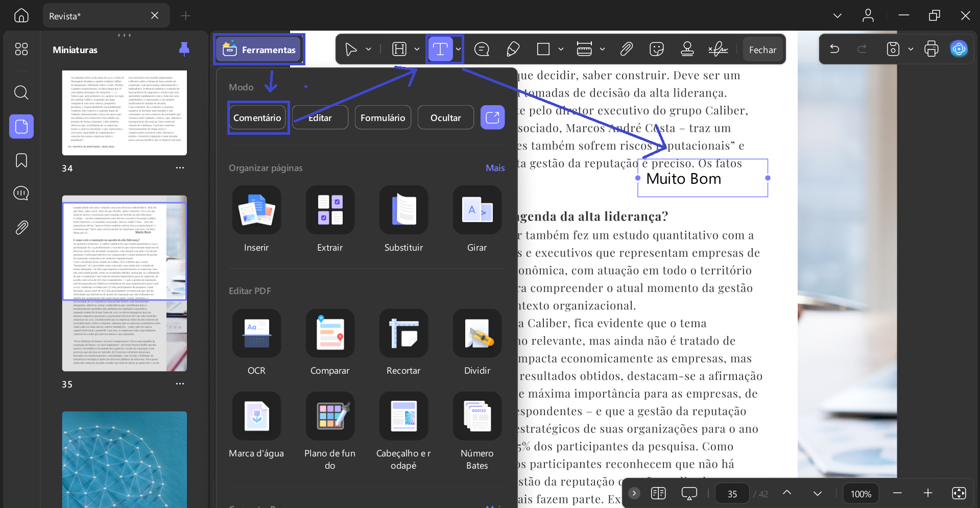Select page 34 thumbnail
The width and height of the screenshot is (980, 508).
click(125, 113)
